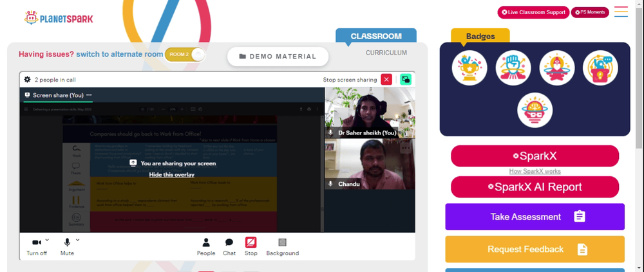Click Take Assessment button
The width and height of the screenshot is (644, 272).
click(x=535, y=217)
